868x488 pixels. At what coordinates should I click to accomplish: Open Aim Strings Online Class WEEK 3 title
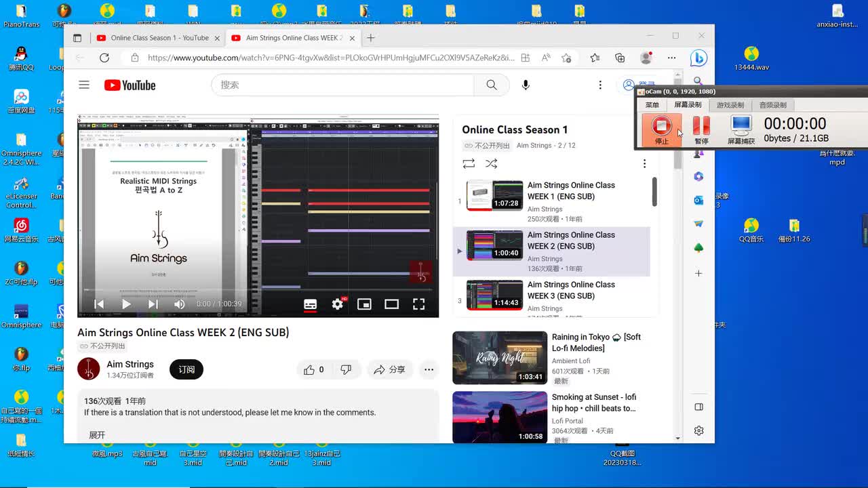click(x=571, y=290)
